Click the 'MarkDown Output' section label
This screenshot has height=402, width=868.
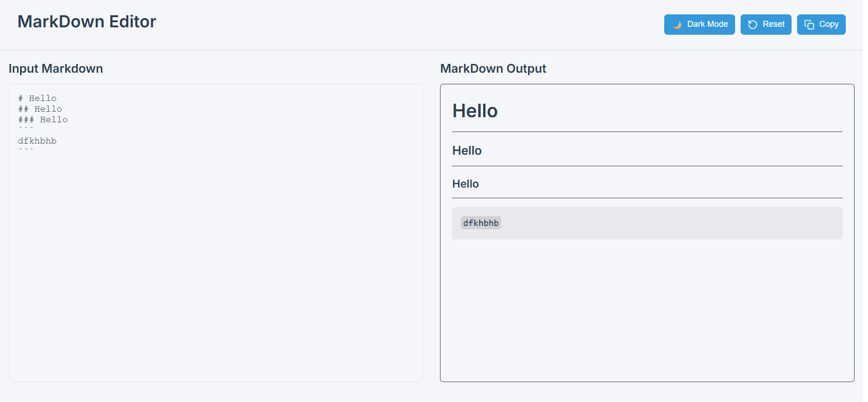493,69
